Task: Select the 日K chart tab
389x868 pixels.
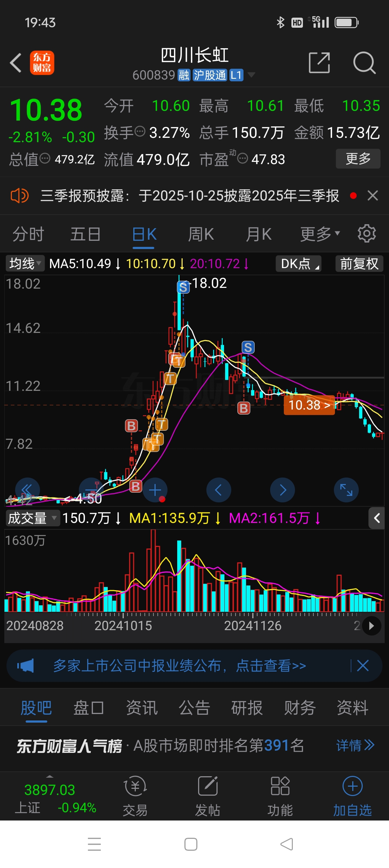Action: (144, 234)
